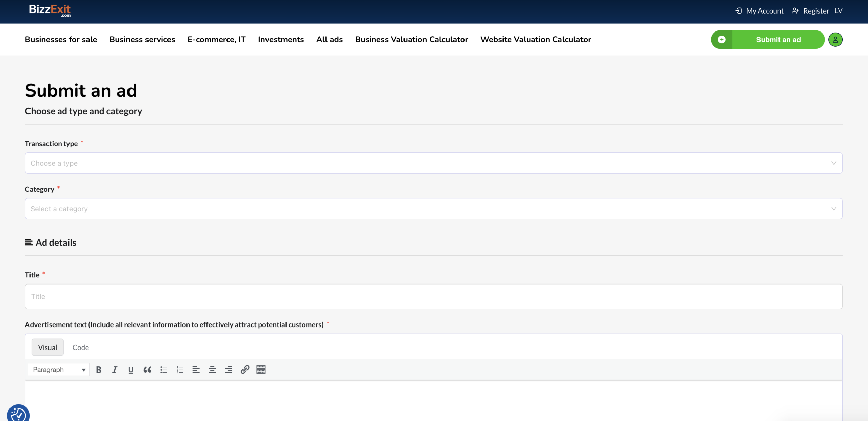The image size is (868, 421).
Task: Expand the Transaction type dropdown
Action: 433,163
